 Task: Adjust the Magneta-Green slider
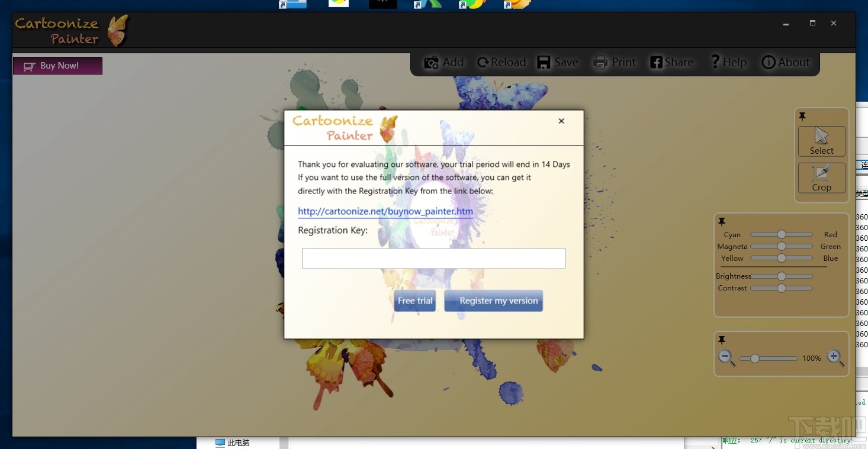[782, 246]
